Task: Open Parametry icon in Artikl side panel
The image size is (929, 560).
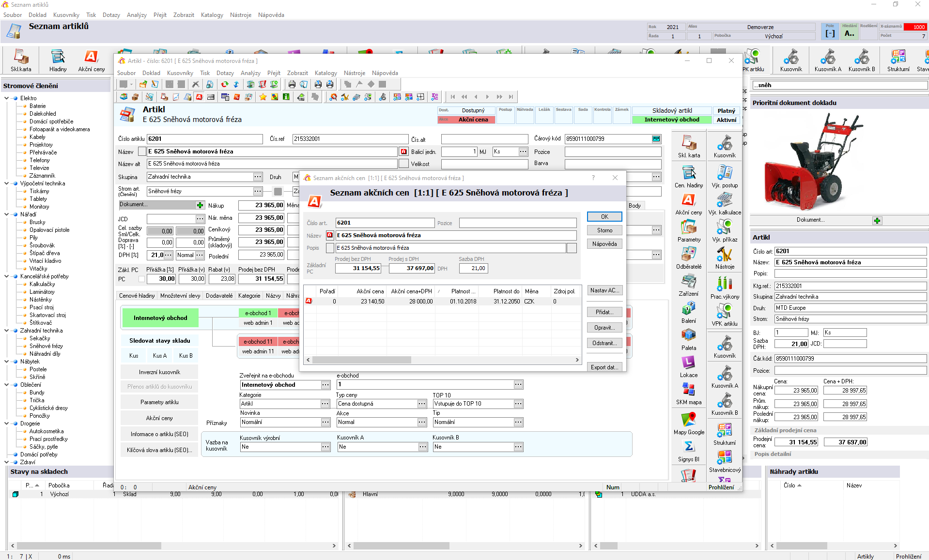Action: [689, 230]
